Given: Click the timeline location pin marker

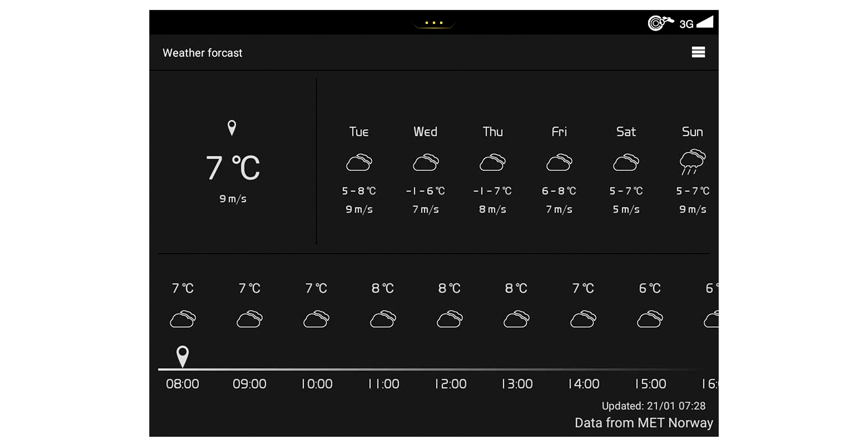Looking at the screenshot, I should pyautogui.click(x=182, y=356).
